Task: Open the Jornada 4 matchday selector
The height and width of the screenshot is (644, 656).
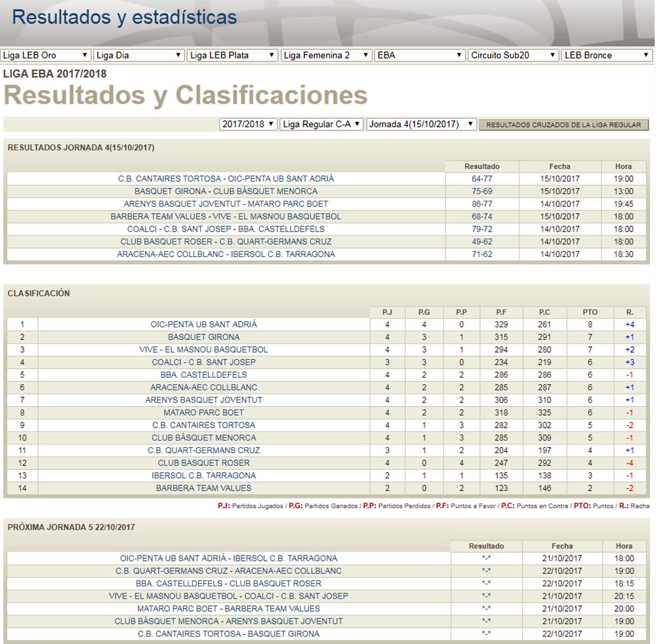Action: point(420,123)
